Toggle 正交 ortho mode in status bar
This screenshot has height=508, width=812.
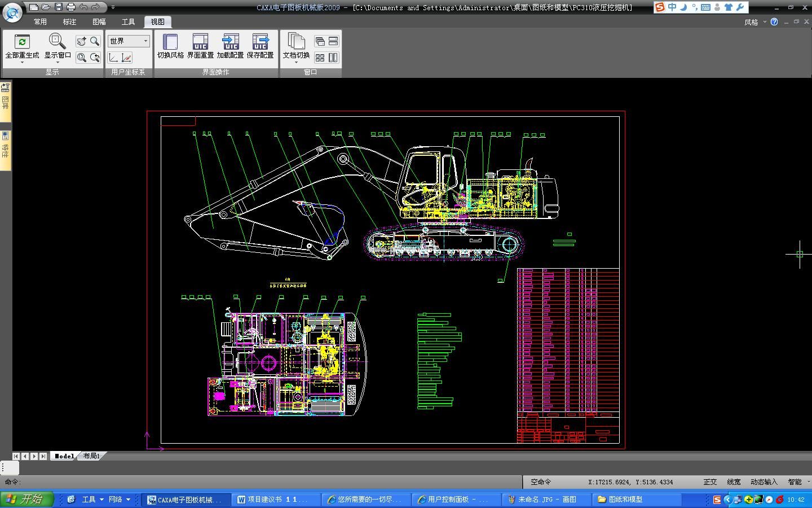click(710, 482)
